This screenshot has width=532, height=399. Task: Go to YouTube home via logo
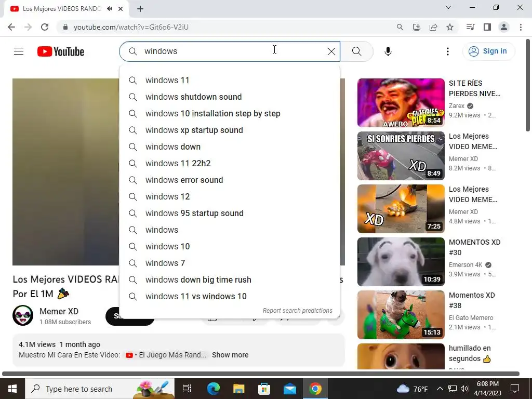click(x=61, y=51)
